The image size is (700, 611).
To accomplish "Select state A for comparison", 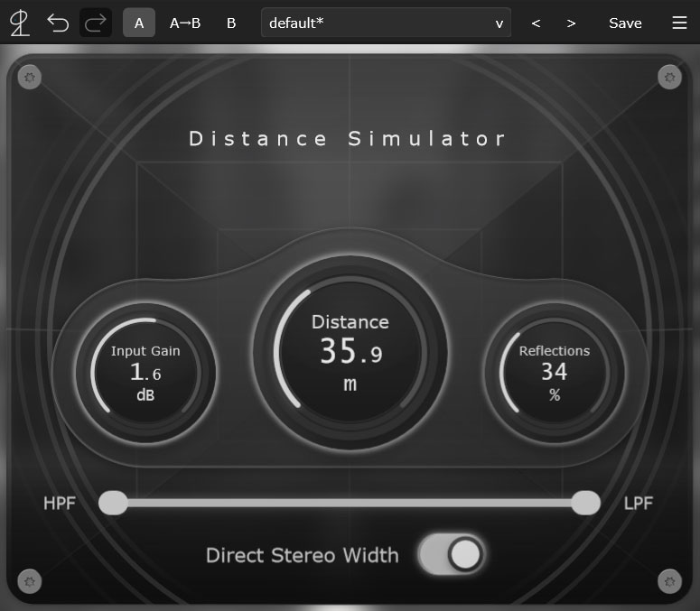I will (139, 23).
